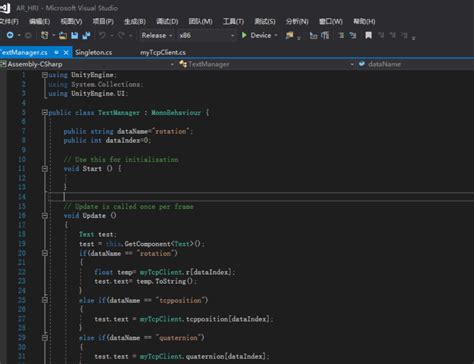Switch to the myTcpClient.cs tab
Image resolution: width=474 pixels, height=364 pixels.
click(163, 52)
